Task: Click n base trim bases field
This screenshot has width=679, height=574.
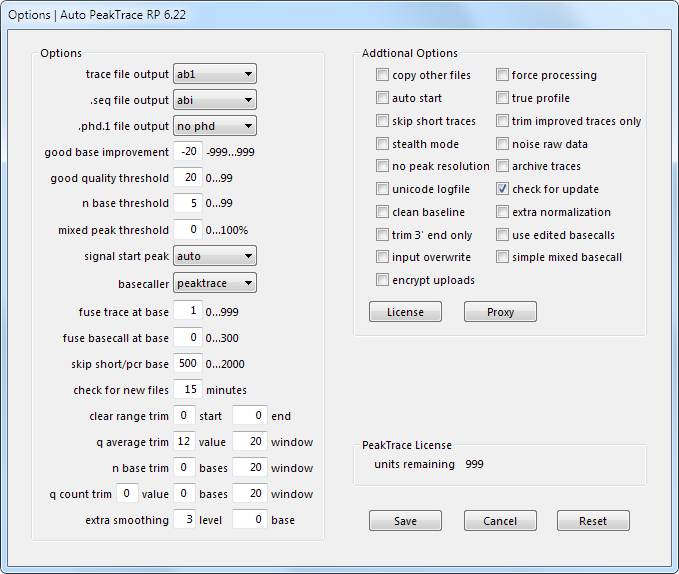Action: click(x=184, y=467)
